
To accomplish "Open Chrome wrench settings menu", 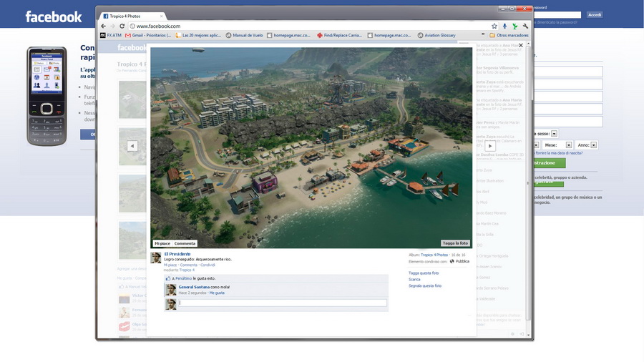I will coord(525,26).
